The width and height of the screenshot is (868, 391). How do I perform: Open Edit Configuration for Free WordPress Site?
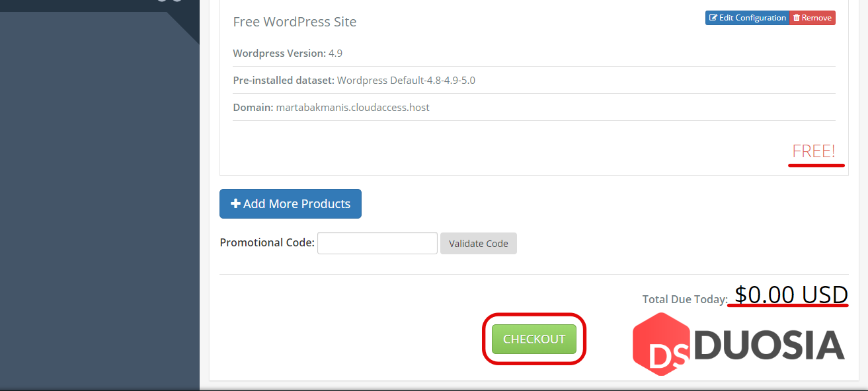[747, 18]
